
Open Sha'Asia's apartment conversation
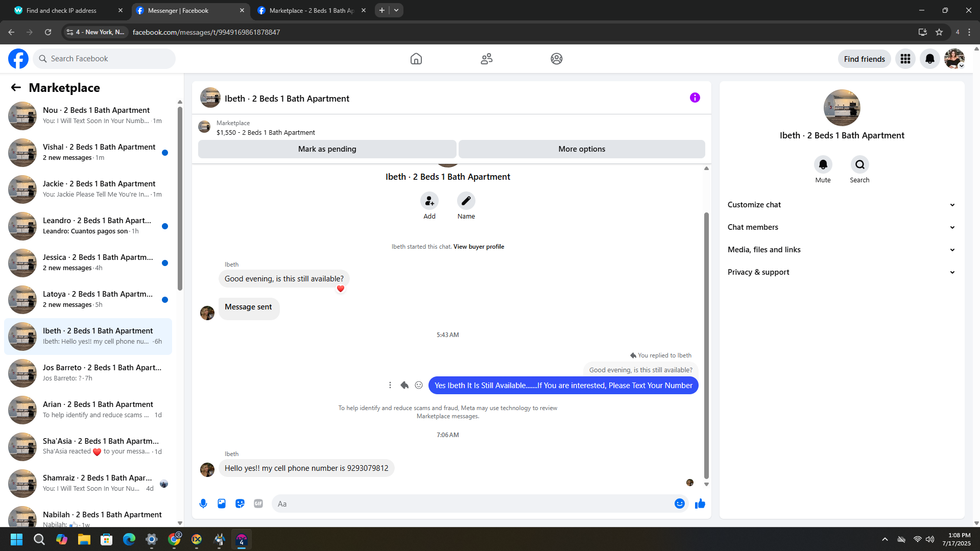88,446
